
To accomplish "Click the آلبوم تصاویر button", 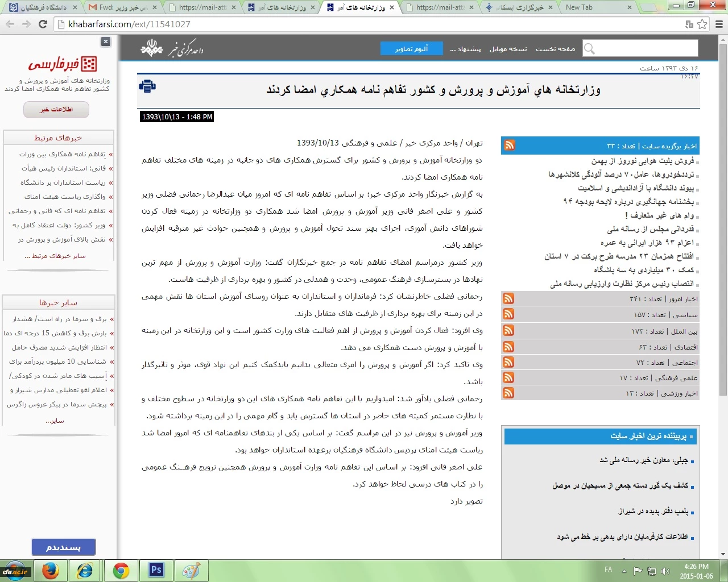I will coord(411,49).
